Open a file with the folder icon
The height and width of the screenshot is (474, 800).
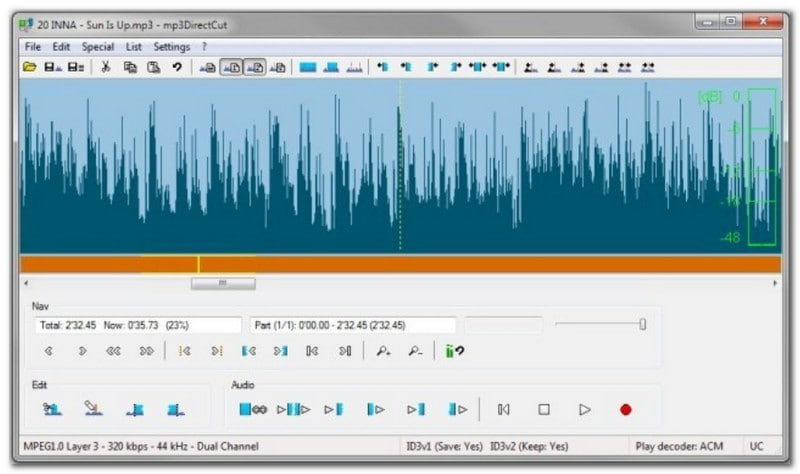click(x=30, y=67)
